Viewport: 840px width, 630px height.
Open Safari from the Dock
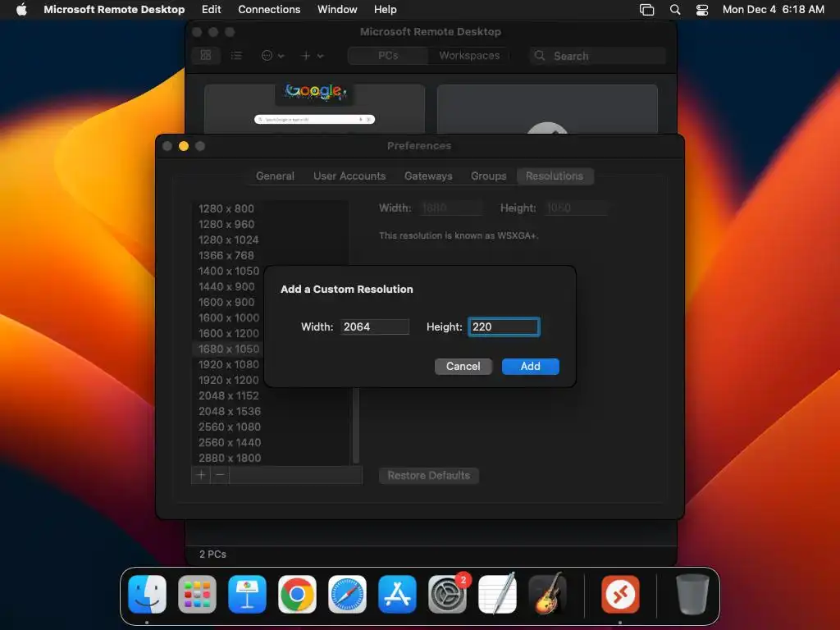(347, 594)
